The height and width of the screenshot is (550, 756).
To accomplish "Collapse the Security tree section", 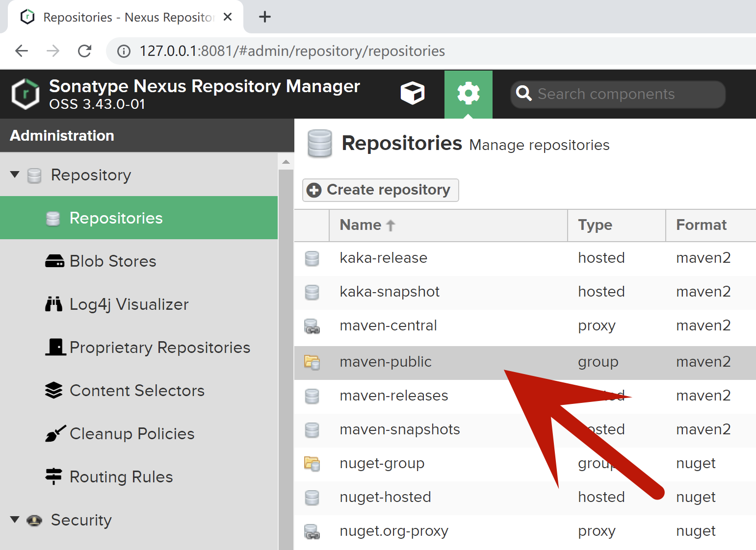I will tap(15, 520).
